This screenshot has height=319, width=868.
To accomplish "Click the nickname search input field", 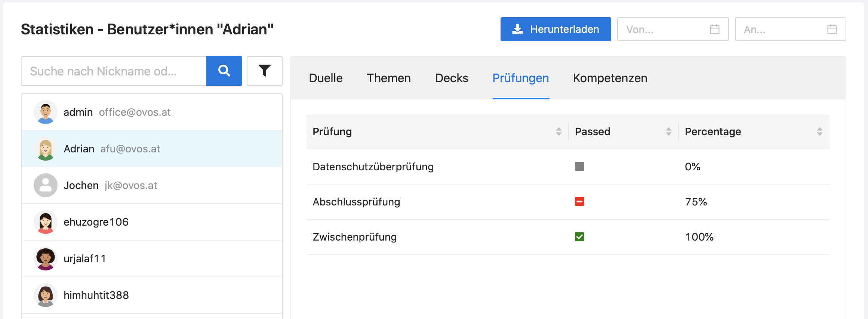I will (x=114, y=71).
